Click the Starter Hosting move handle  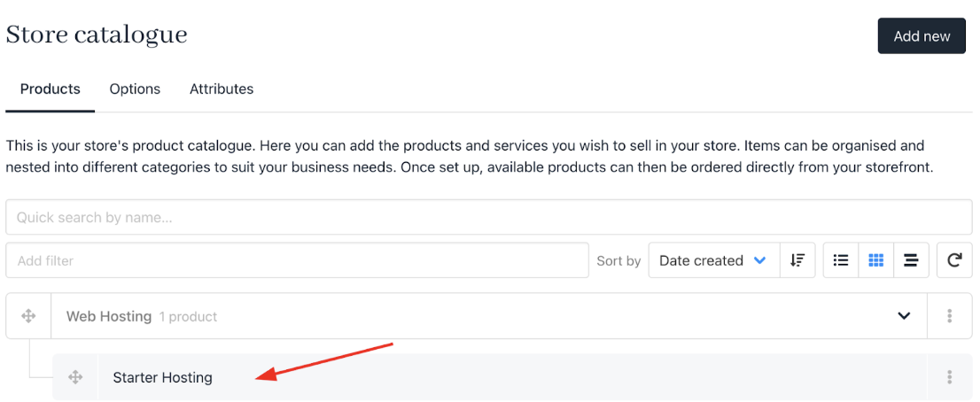(x=75, y=377)
